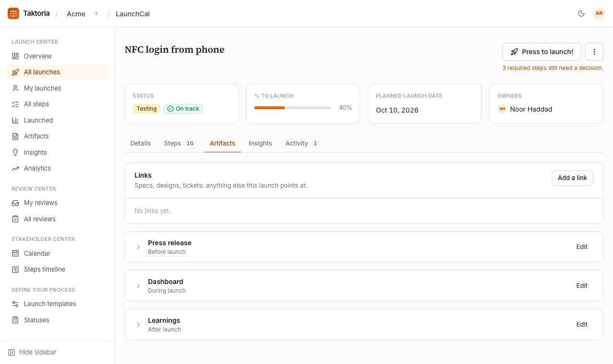The height and width of the screenshot is (364, 613).
Task: Hide the sidebar using the panel icon
Action: (x=11, y=352)
